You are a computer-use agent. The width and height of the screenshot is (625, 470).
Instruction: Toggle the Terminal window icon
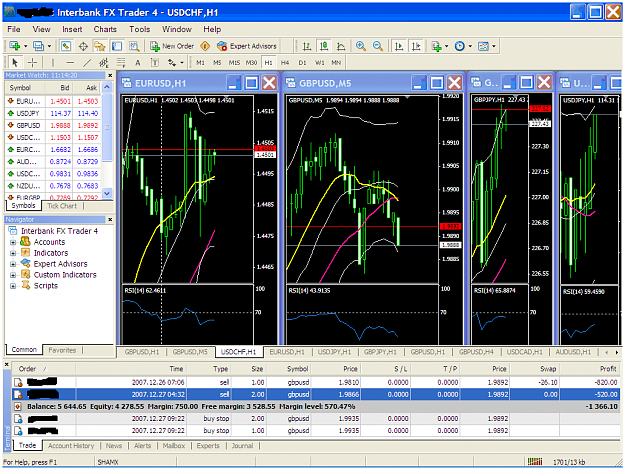[x=117, y=46]
